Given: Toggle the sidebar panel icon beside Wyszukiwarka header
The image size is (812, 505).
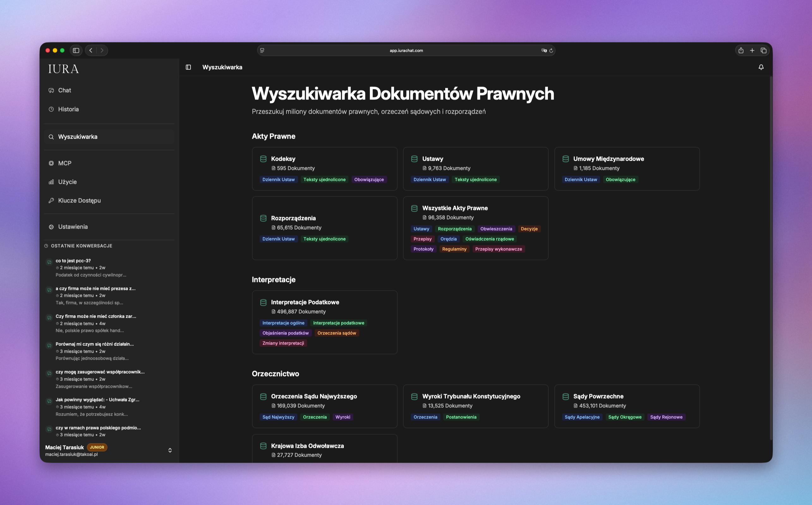Looking at the screenshot, I should tap(188, 67).
